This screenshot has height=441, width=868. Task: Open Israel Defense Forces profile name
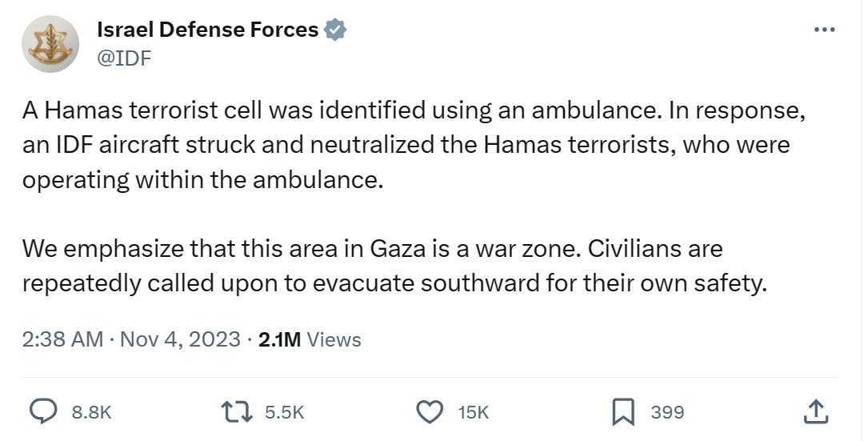click(x=207, y=30)
